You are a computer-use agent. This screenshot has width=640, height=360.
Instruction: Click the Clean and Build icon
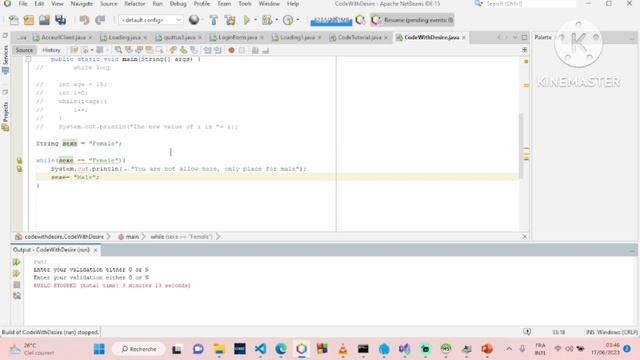[230, 20]
